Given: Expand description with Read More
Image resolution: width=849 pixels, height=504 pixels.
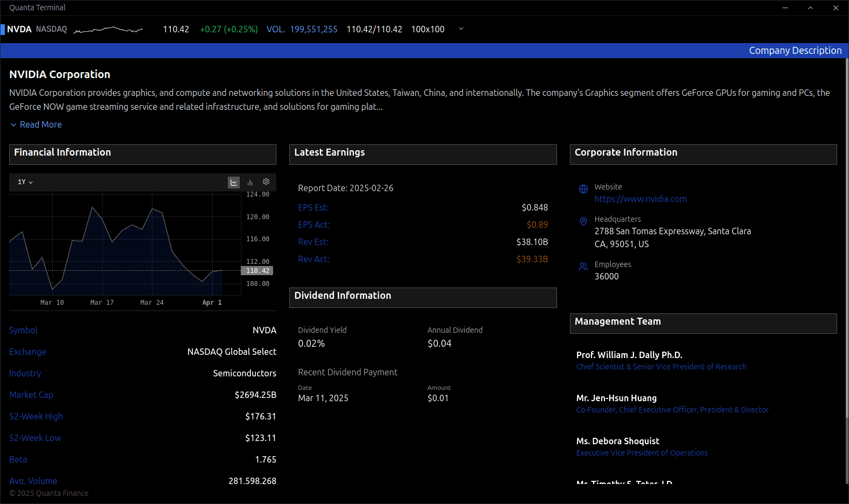Looking at the screenshot, I should (36, 124).
